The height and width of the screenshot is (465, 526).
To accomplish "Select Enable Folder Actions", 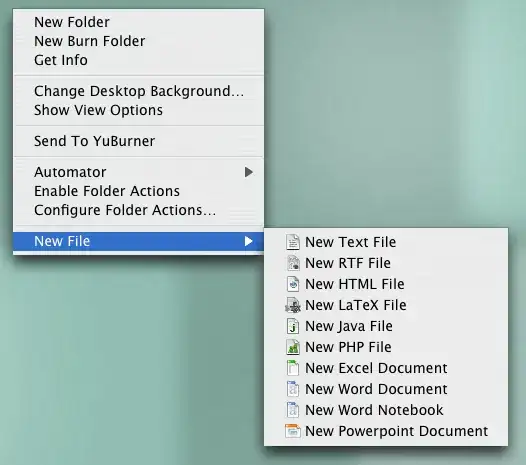I will point(139,191).
